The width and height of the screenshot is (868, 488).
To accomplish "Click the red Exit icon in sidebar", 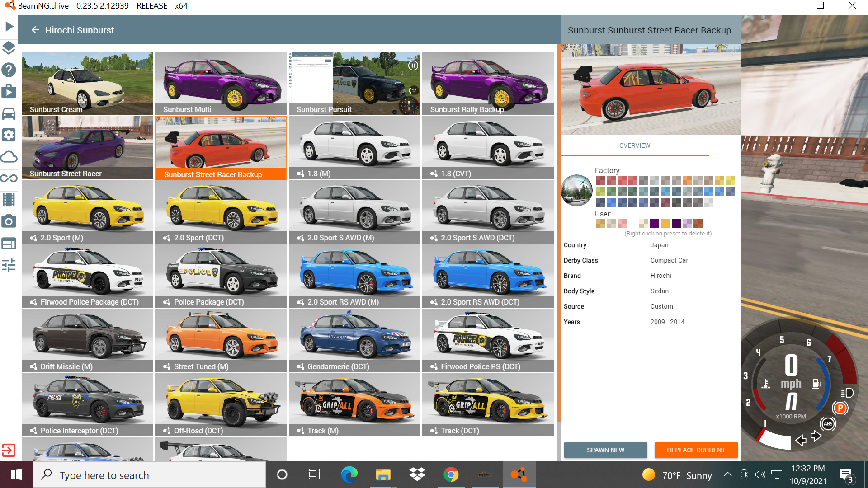I will 9,450.
